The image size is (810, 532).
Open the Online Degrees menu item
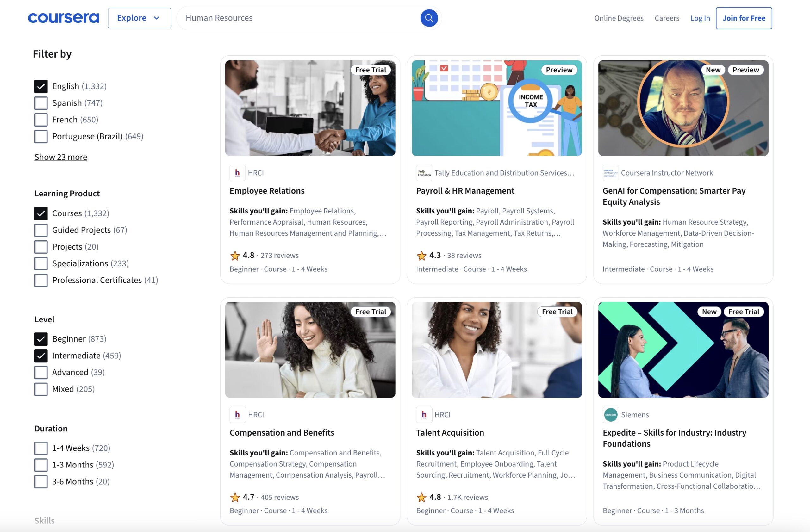[619, 18]
